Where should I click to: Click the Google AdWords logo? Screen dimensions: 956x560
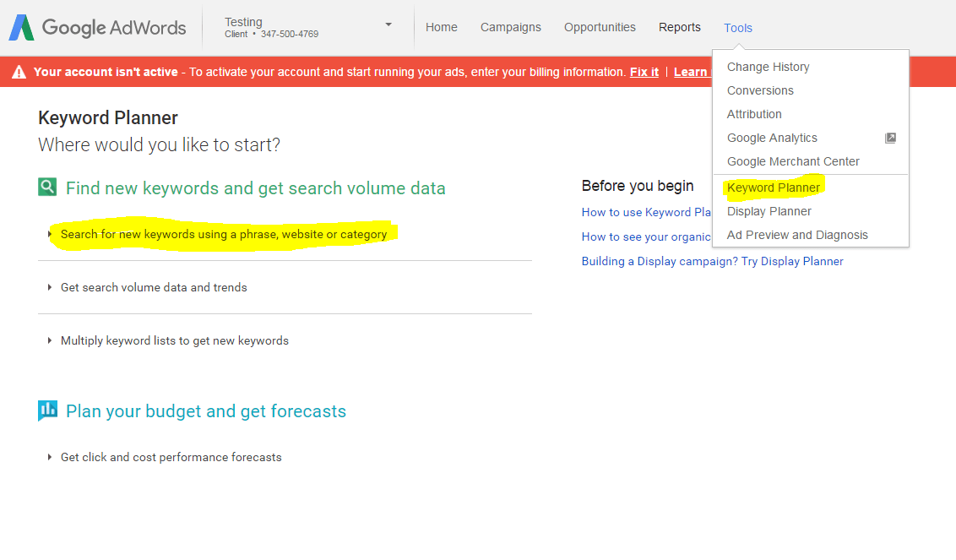coord(98,27)
